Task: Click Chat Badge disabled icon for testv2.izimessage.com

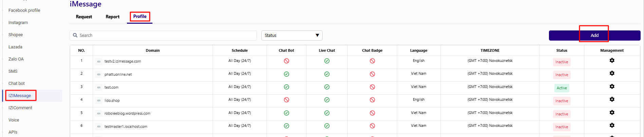Action: tap(372, 61)
